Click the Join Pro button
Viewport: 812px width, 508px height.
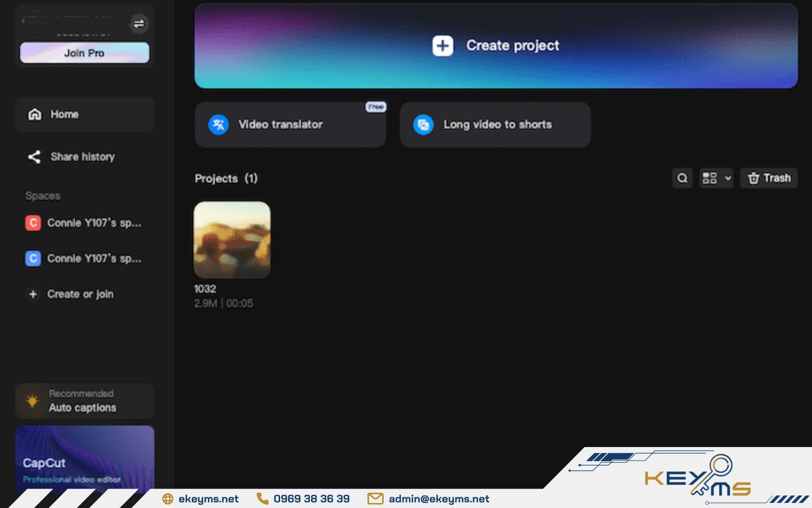pos(84,53)
